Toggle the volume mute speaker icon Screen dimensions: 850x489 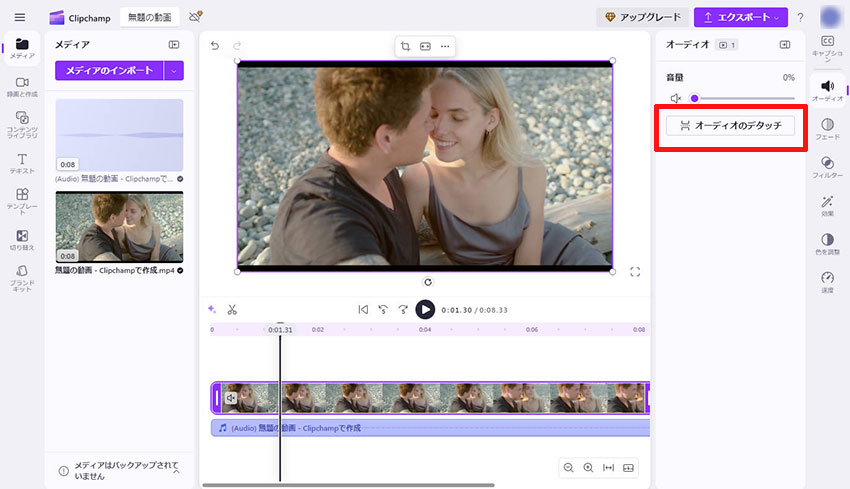coord(675,98)
